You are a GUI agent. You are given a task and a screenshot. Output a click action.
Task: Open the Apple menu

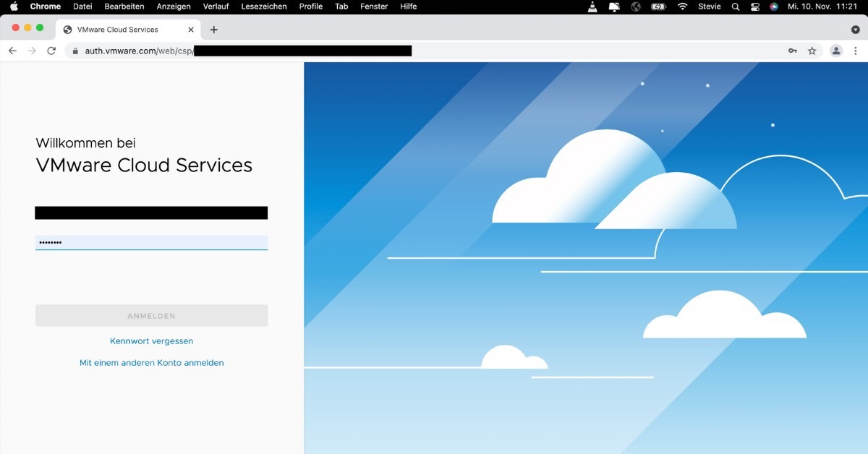click(14, 7)
